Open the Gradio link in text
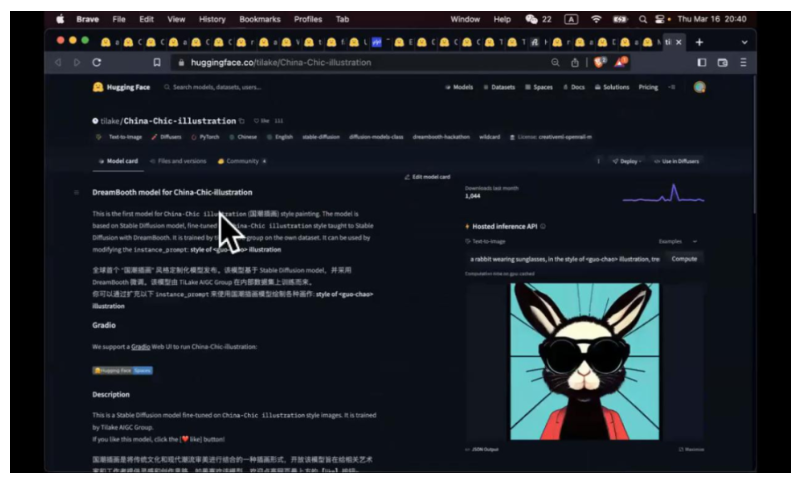 (141, 347)
